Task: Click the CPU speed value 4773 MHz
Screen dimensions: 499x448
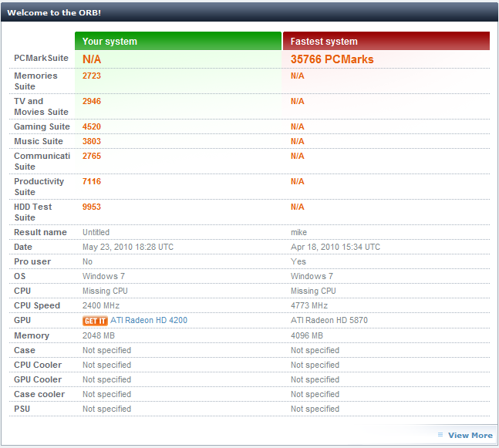Action: tap(309, 306)
